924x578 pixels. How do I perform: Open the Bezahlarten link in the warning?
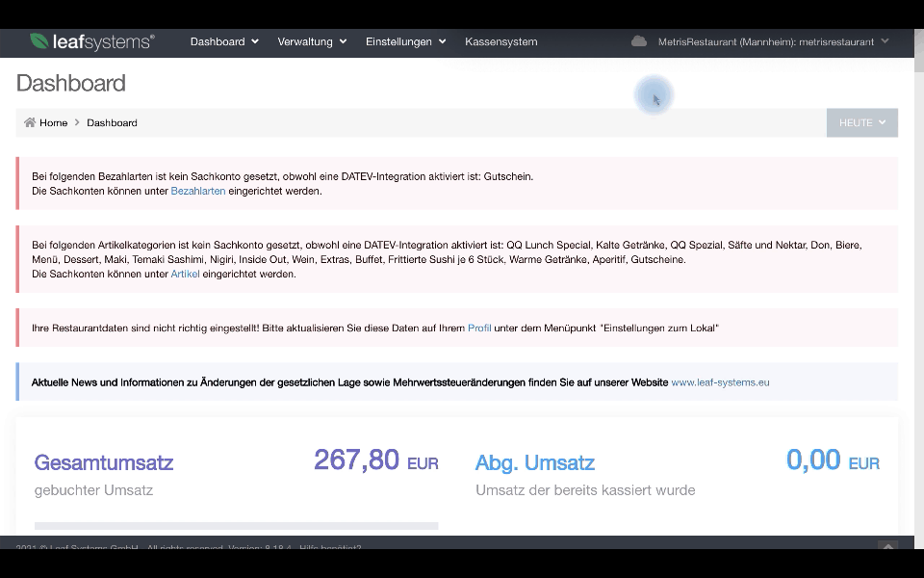pyautogui.click(x=198, y=191)
